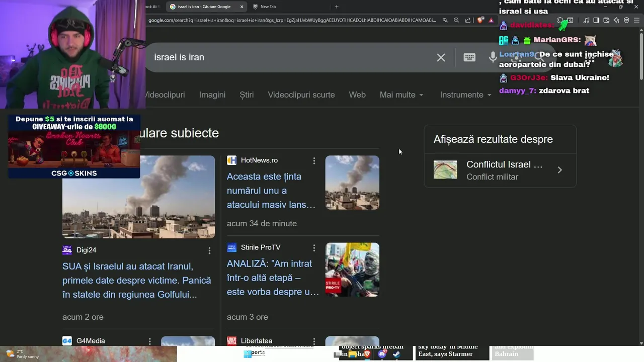Share this page via address bar icon
Viewport: 644px width, 362px height.
tap(468, 20)
